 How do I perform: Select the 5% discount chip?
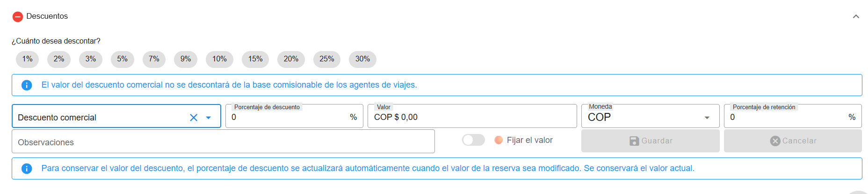click(x=122, y=59)
